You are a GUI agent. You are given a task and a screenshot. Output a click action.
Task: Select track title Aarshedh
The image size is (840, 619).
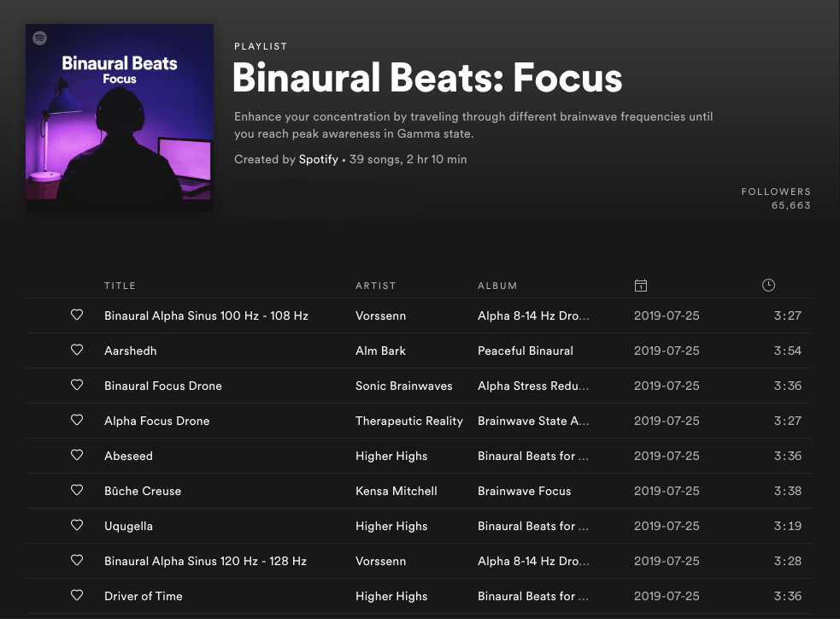pyautogui.click(x=131, y=351)
